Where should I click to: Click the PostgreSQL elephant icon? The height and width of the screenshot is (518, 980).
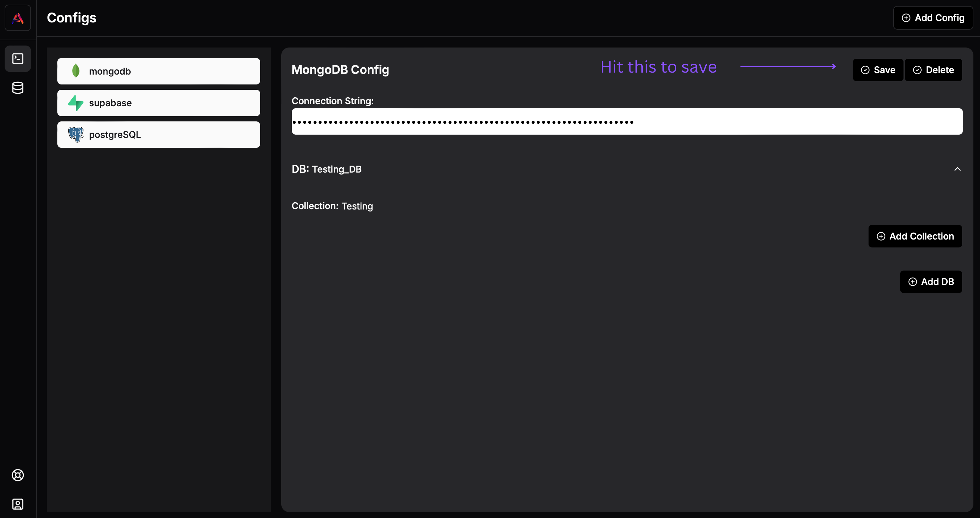point(76,134)
